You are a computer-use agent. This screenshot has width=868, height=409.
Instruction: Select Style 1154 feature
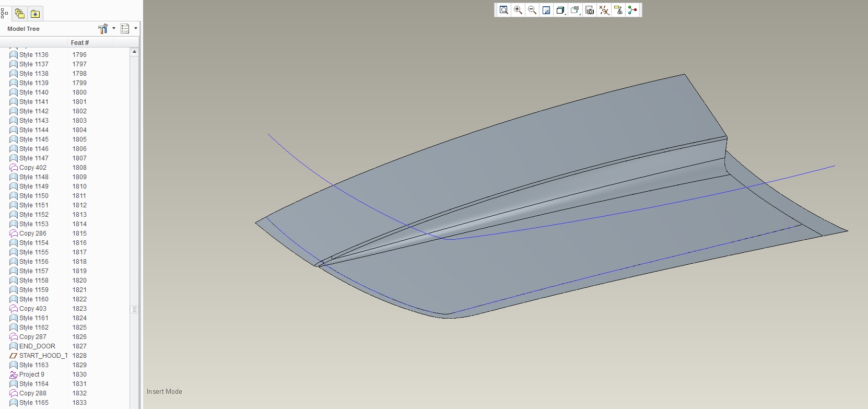(x=34, y=243)
